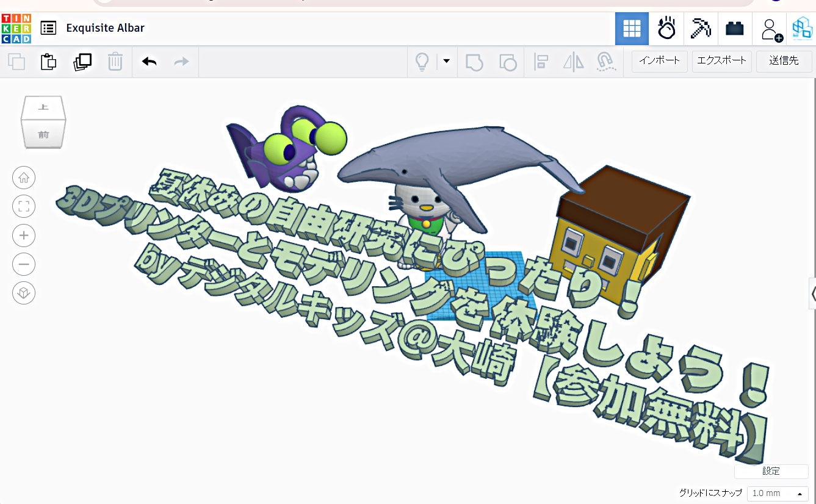Switch to Blocks pickaxe mode
Image resolution: width=816 pixels, height=504 pixels.
tap(701, 29)
